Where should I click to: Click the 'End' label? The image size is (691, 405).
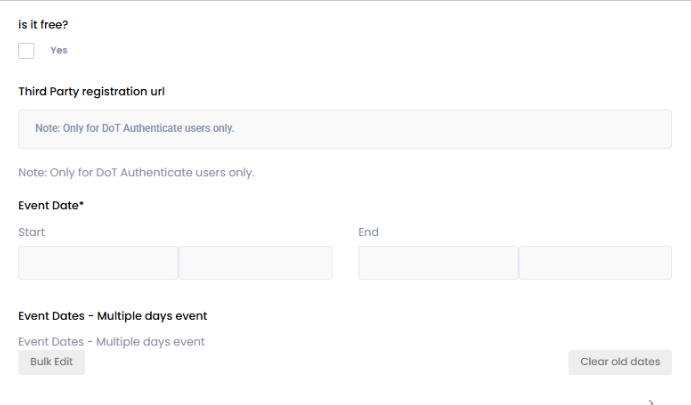pos(369,232)
